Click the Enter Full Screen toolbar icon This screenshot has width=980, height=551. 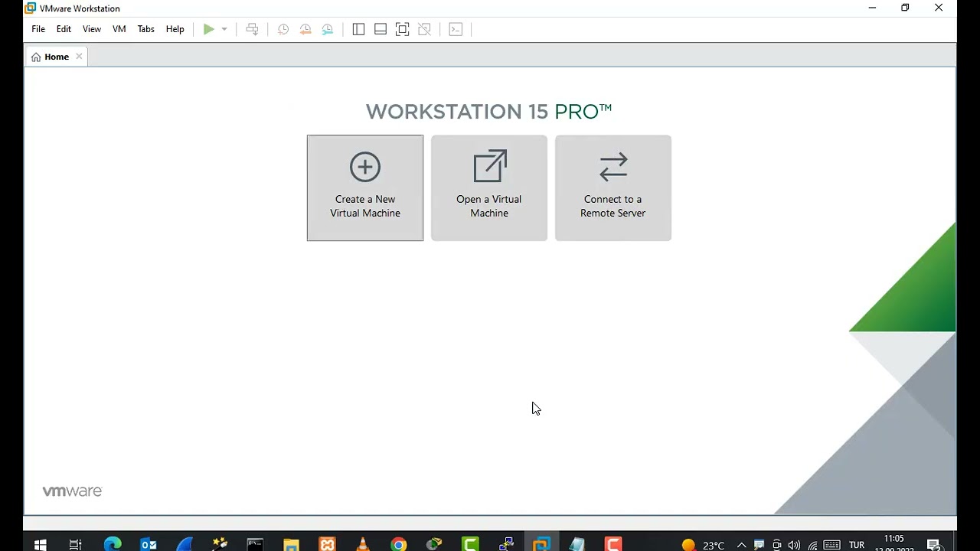click(x=403, y=29)
